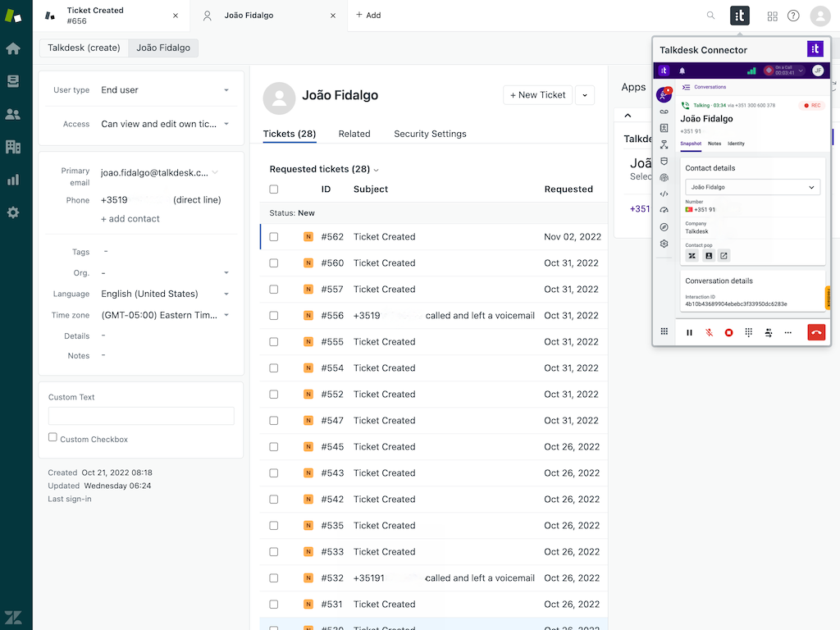Image resolution: width=840 pixels, height=630 pixels.
Task: Stop call recording with the red record icon
Action: (x=728, y=332)
